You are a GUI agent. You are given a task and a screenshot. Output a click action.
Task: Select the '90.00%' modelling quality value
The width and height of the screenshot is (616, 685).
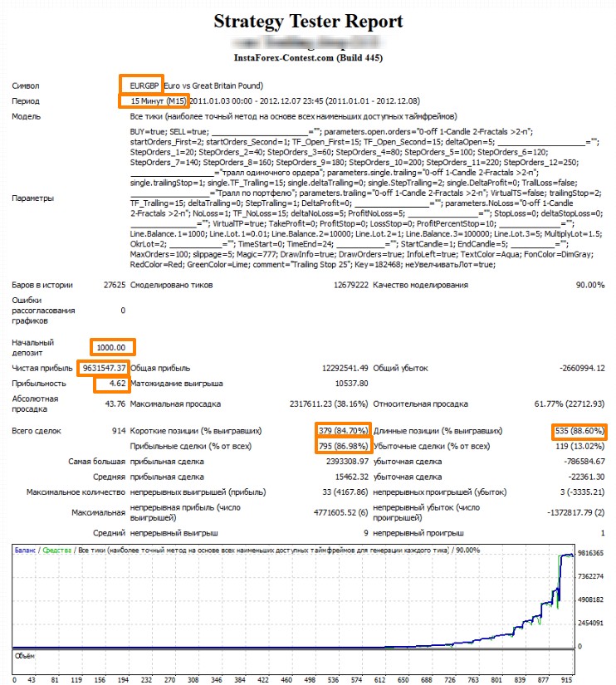[590, 285]
